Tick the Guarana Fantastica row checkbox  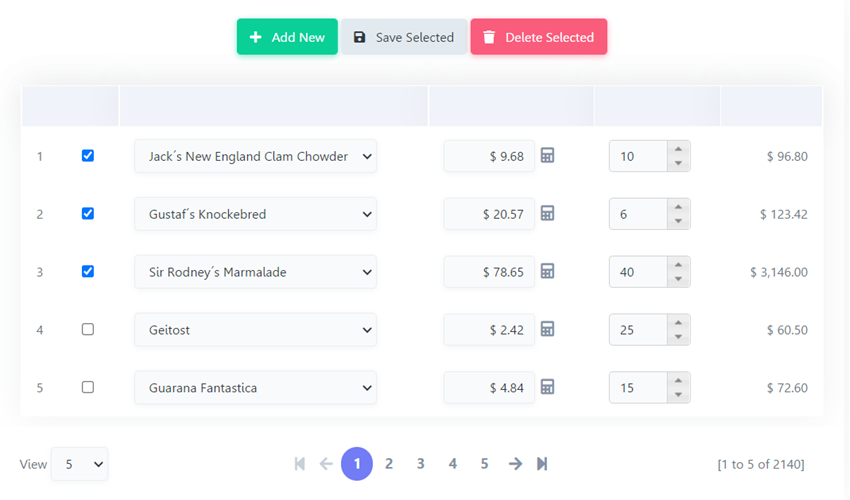88,387
